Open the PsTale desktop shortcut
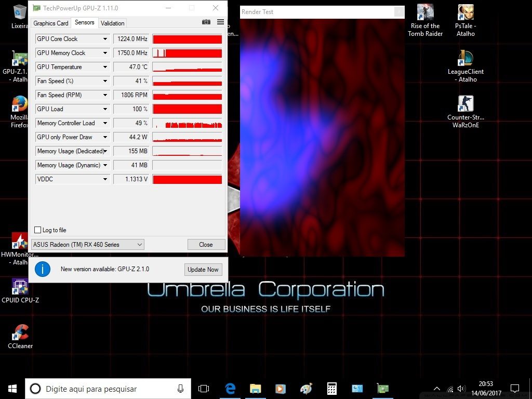 coord(465,20)
